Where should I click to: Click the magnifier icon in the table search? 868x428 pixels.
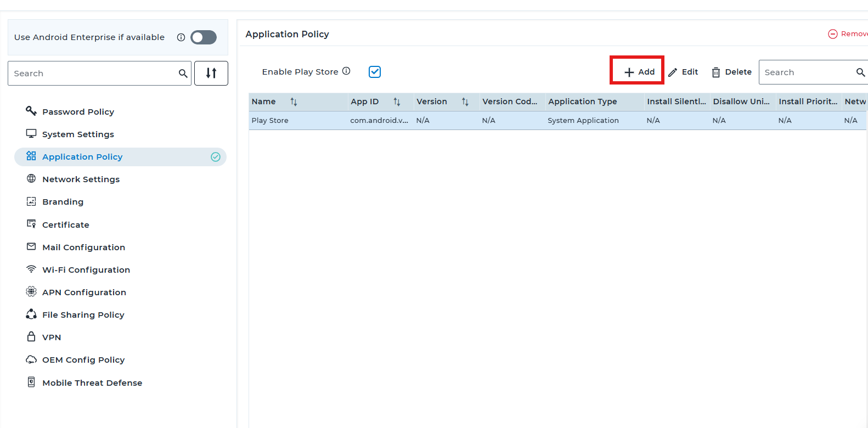pyautogui.click(x=860, y=72)
